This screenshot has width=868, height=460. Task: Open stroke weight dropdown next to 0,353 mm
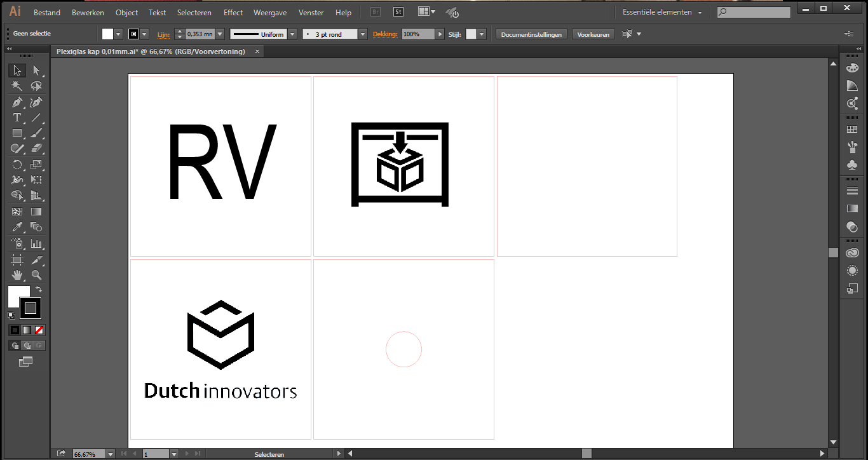(220, 34)
